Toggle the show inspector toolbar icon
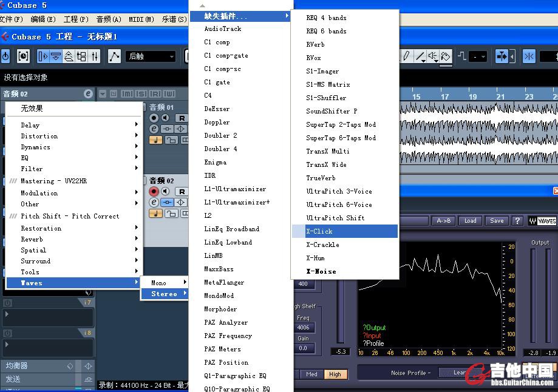This screenshot has width=558, height=392. click(x=43, y=56)
